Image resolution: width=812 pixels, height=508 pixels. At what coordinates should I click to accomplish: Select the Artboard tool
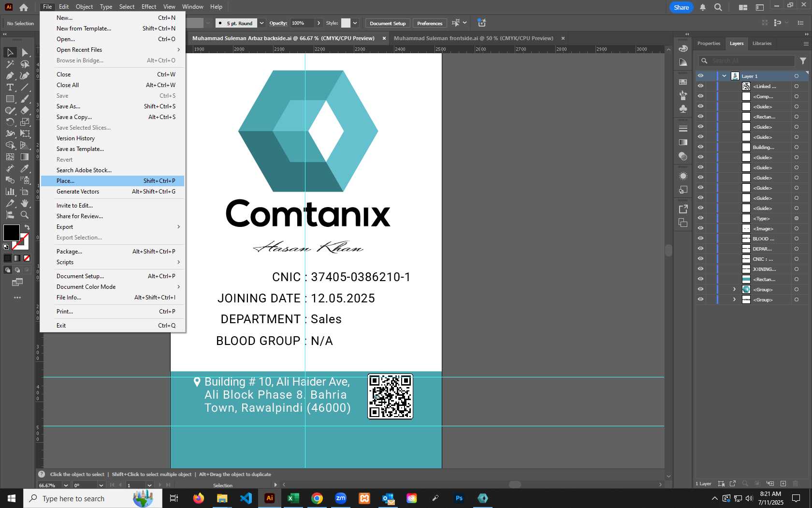[x=25, y=192]
